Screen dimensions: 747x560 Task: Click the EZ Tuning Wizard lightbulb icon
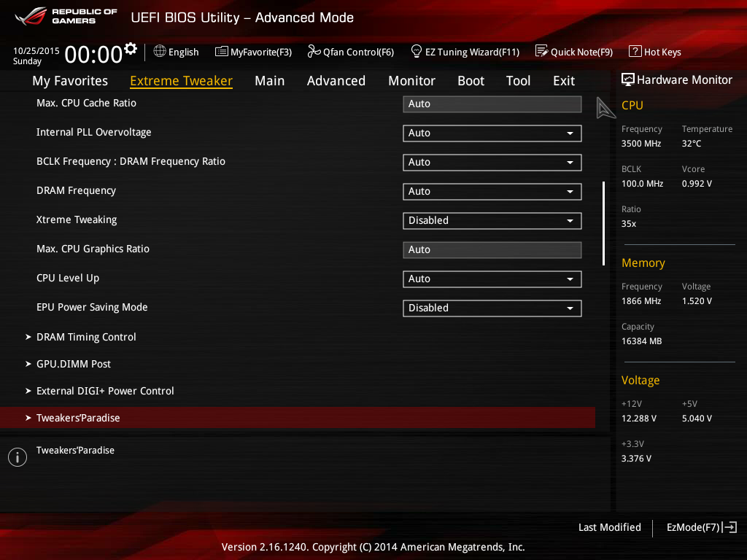(417, 51)
